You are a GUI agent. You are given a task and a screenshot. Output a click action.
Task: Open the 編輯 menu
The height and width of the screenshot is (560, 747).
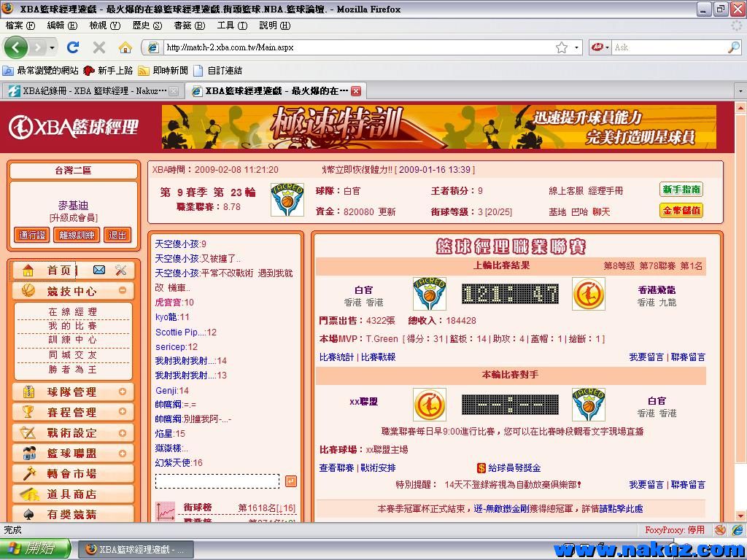pyautogui.click(x=62, y=26)
